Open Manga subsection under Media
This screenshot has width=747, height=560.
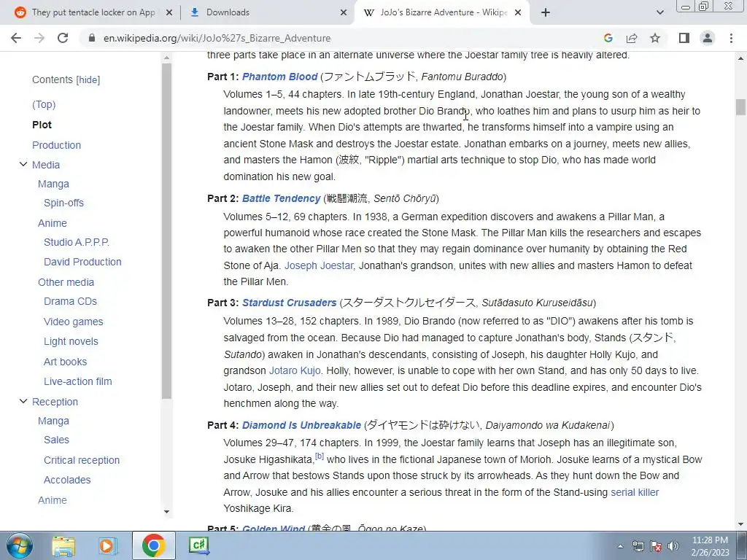click(53, 184)
